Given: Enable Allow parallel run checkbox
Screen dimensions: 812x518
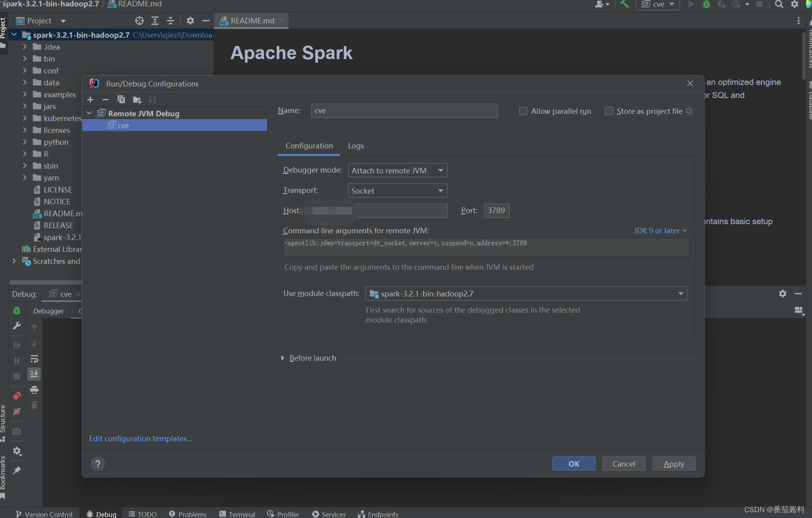Looking at the screenshot, I should [523, 111].
